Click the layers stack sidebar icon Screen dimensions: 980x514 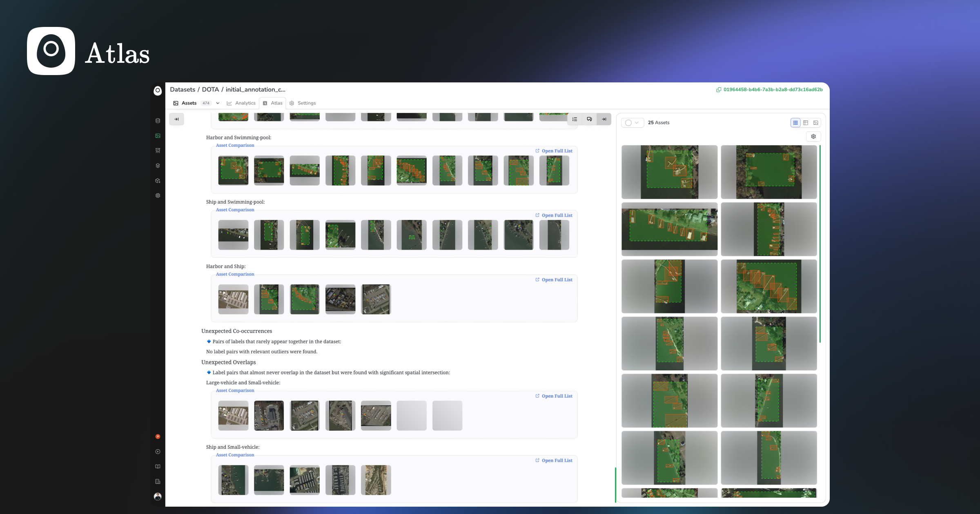[x=158, y=166]
